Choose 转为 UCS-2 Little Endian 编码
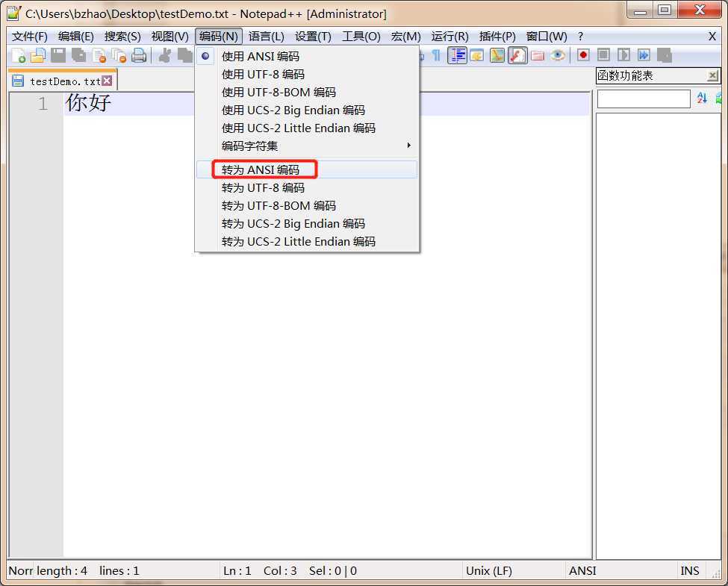 [307, 241]
